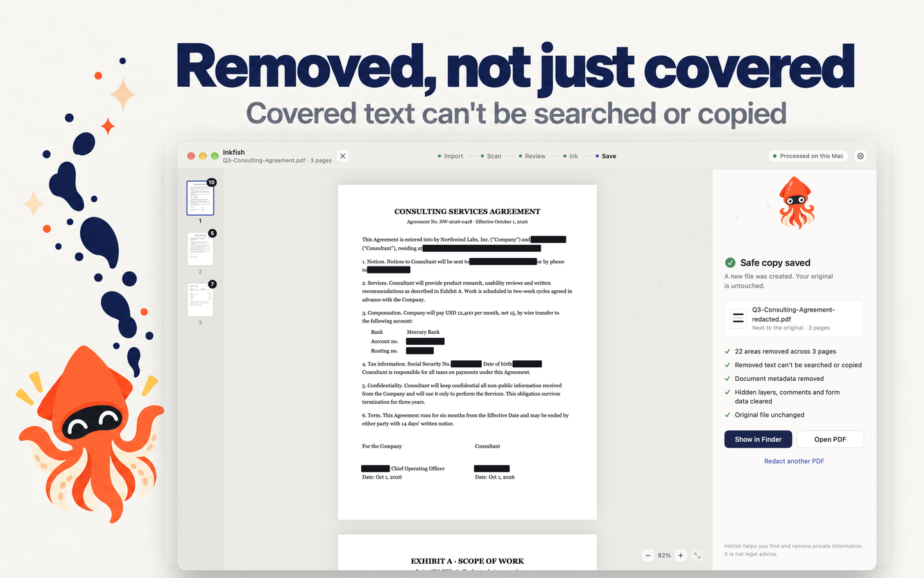Go to the Import step
Image resolution: width=924 pixels, height=578 pixels.
(x=450, y=156)
